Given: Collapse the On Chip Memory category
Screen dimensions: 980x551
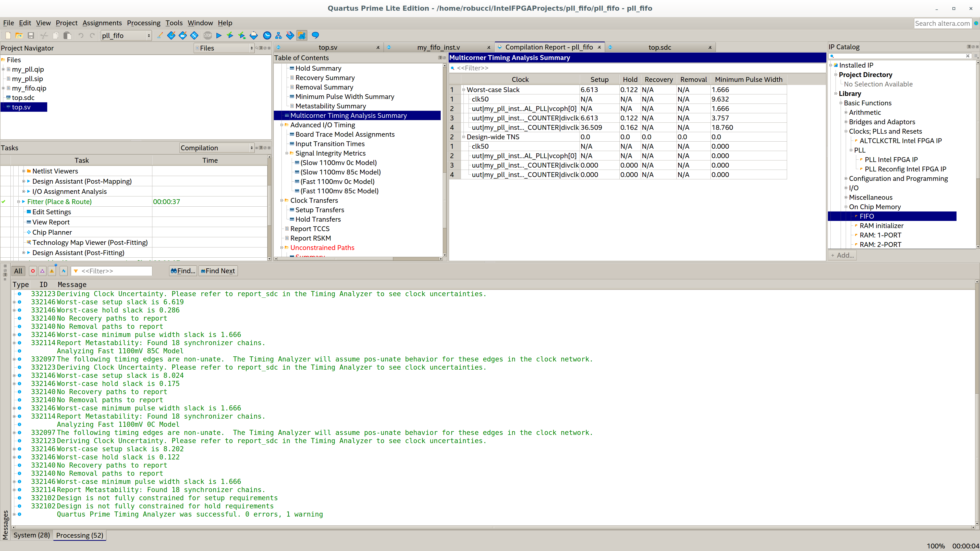Looking at the screenshot, I should [x=846, y=207].
